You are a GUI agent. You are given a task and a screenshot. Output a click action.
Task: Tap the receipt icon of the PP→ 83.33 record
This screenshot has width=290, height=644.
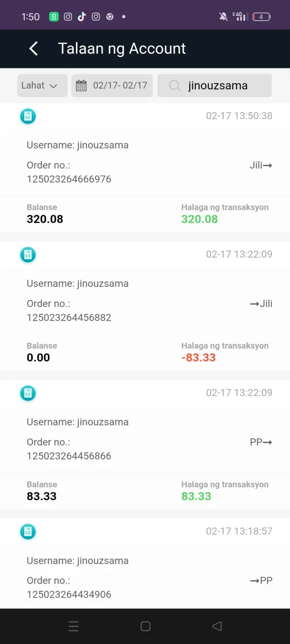(x=28, y=393)
